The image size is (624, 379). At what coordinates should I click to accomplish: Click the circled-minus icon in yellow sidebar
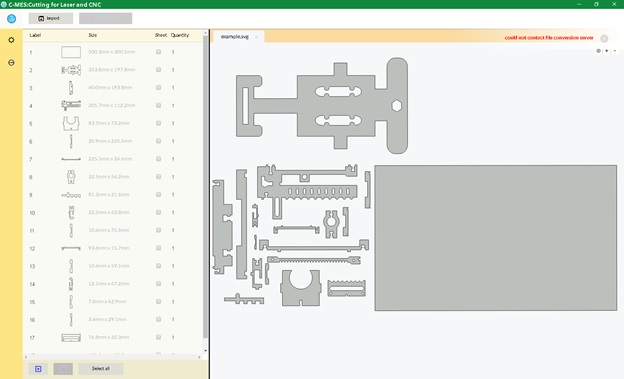11,63
